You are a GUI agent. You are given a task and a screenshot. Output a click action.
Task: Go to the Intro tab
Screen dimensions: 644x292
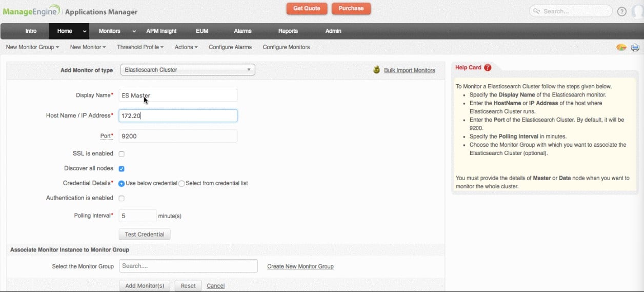(x=31, y=31)
